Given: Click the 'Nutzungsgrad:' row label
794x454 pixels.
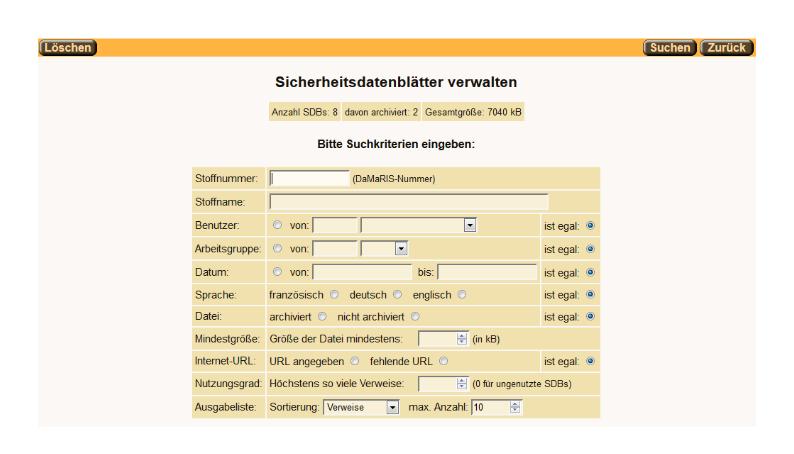Looking at the screenshot, I should 228,384.
